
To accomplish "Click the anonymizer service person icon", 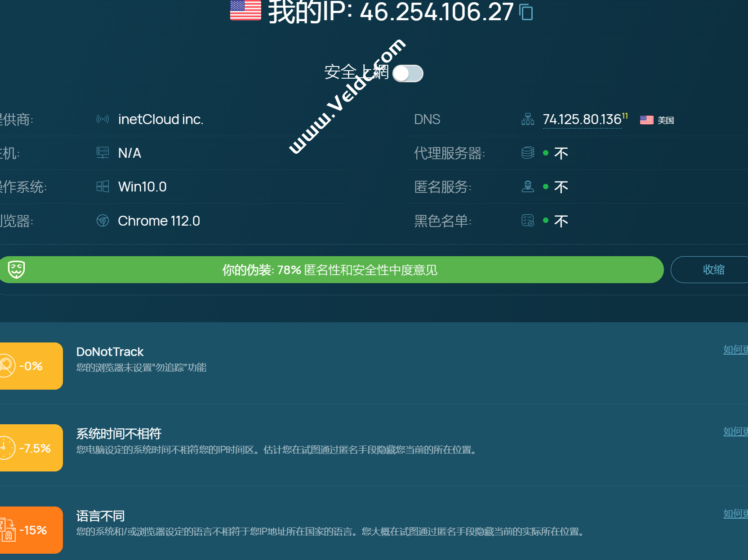I will pos(528,187).
